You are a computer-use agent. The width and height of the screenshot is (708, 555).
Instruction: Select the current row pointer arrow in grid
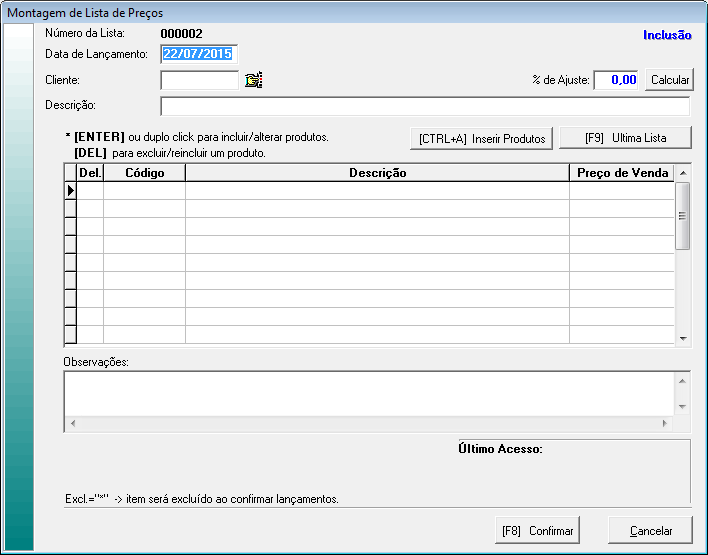click(x=71, y=190)
